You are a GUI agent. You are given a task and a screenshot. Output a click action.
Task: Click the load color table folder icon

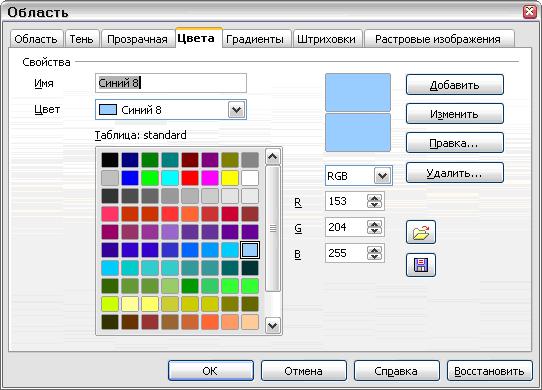click(421, 232)
